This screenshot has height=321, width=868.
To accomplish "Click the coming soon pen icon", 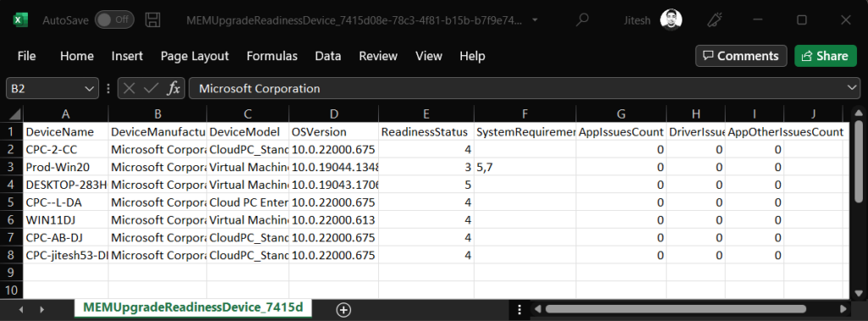I will click(x=715, y=20).
